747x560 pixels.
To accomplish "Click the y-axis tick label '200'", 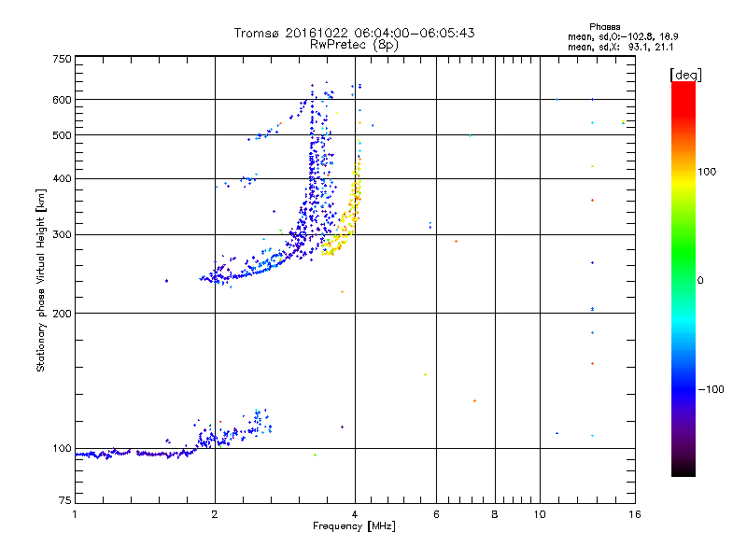I will point(63,314).
